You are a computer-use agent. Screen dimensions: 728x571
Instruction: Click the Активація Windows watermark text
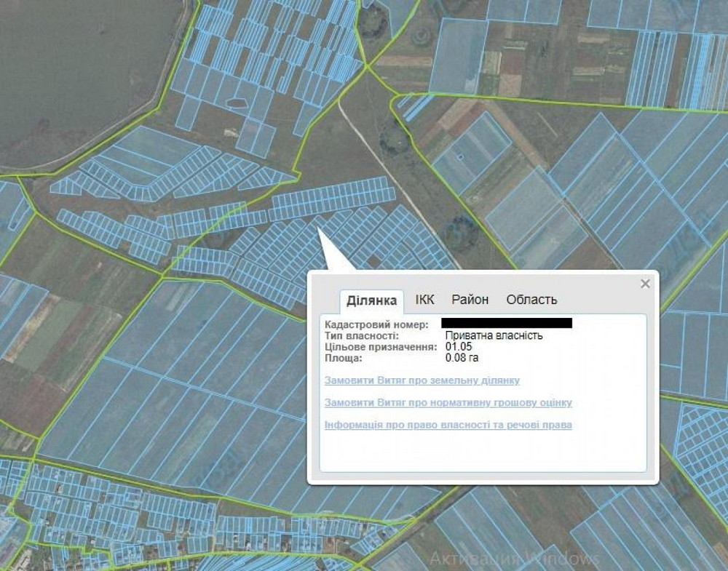(514, 559)
